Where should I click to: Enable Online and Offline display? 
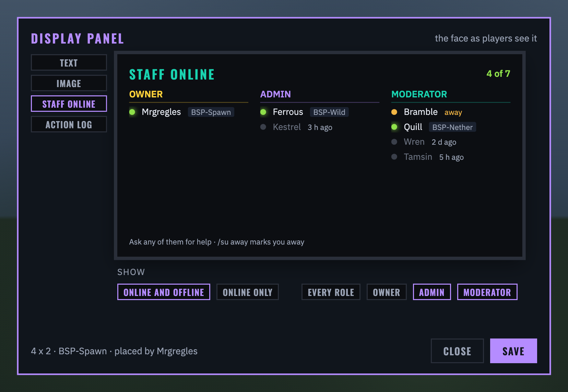coord(164,292)
